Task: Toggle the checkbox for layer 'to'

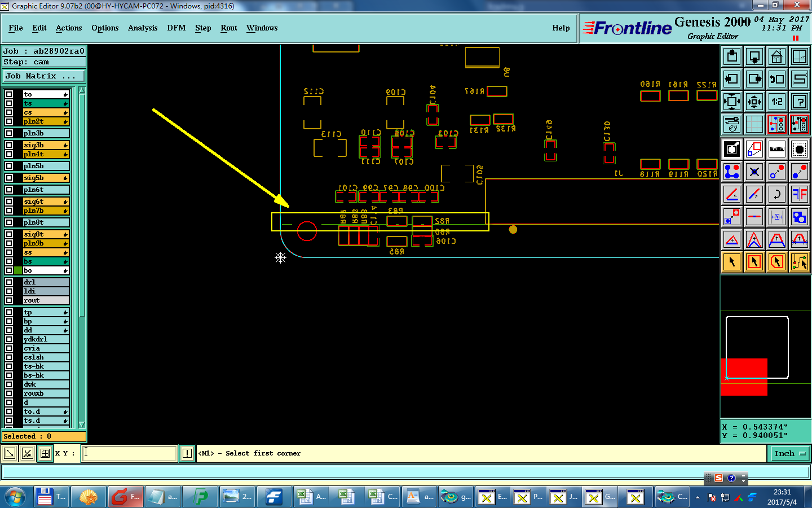Action: click(9, 94)
